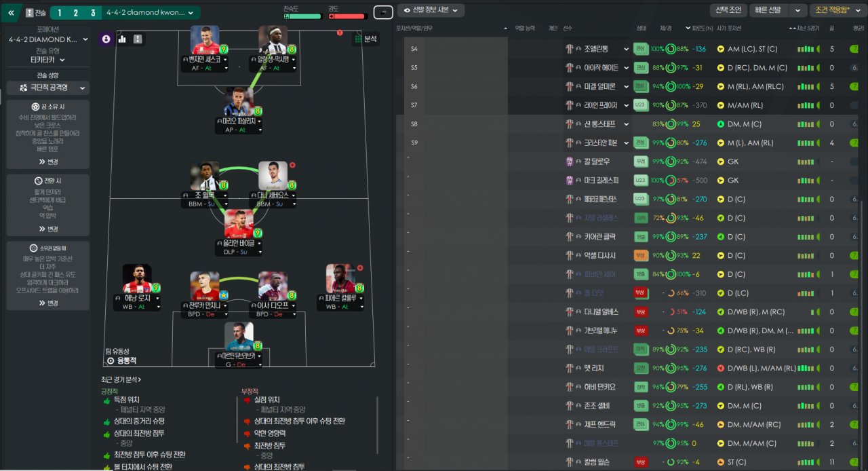
Task: Click yellow play icon beside 조엘린통 position
Action: coord(721,49)
